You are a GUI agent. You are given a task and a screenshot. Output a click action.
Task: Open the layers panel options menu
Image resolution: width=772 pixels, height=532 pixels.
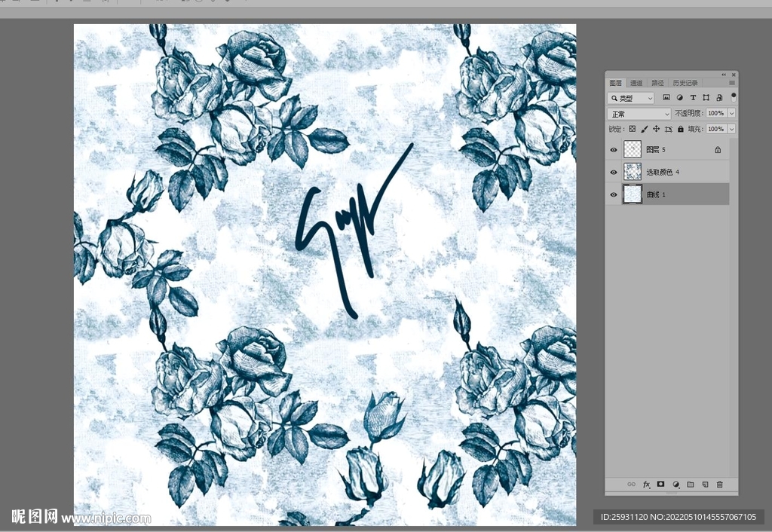[731, 83]
